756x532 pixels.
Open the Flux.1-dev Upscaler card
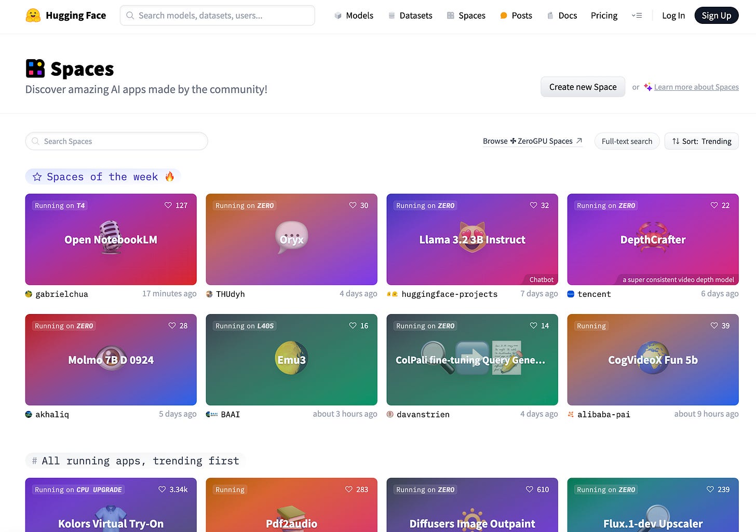click(x=653, y=505)
